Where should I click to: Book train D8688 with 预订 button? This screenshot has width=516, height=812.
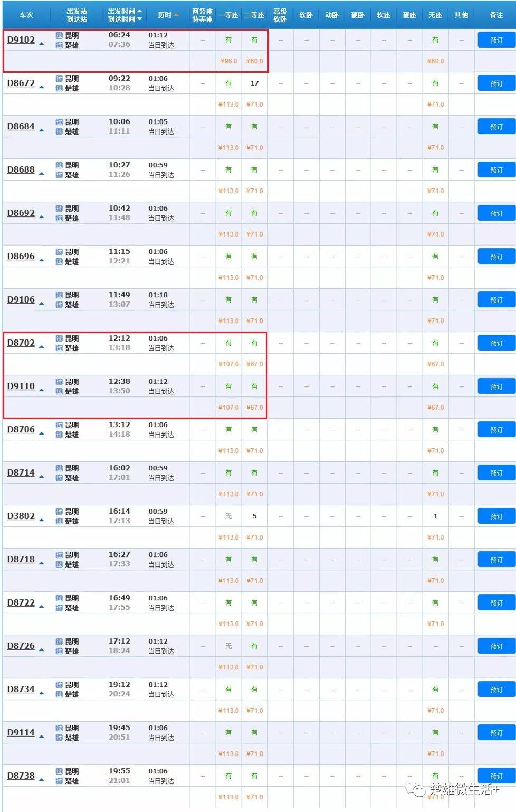tap(496, 170)
